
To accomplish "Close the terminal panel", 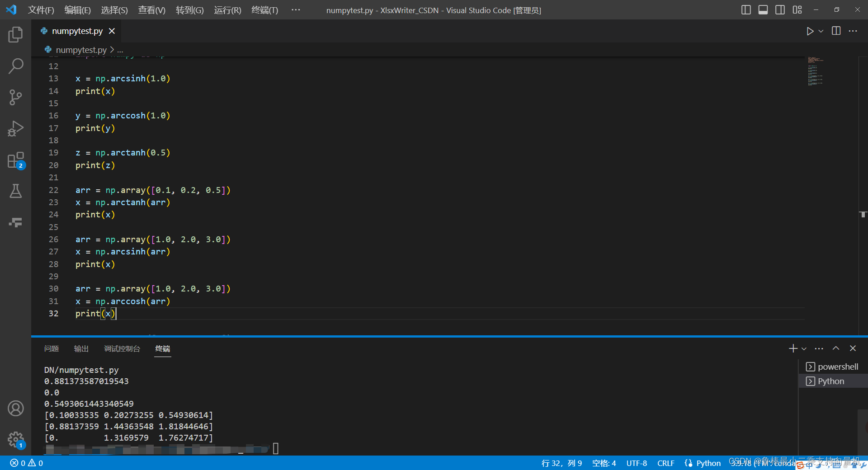I will [x=853, y=348].
